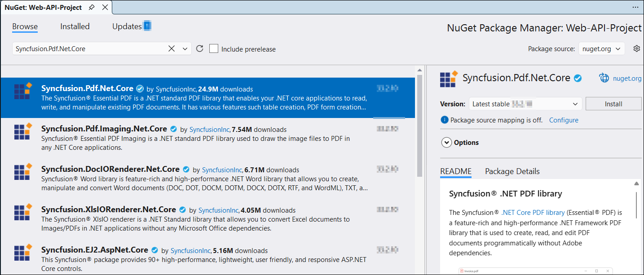Click the package source mapping info icon
Screen dimensions: 644x275
click(445, 120)
